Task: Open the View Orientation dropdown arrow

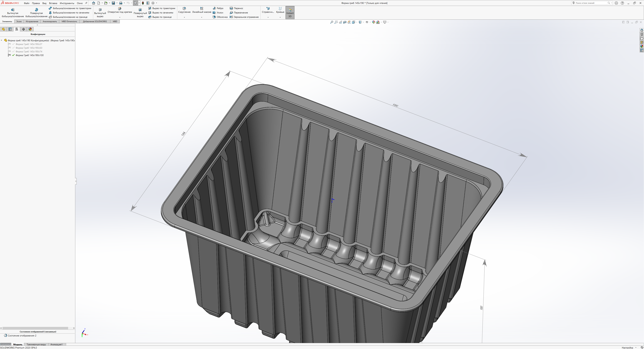Action: tap(357, 22)
